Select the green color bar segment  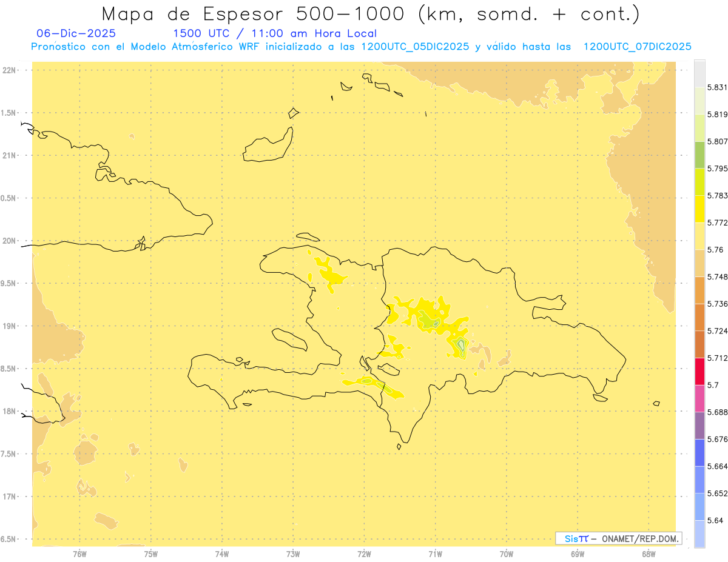tap(699, 155)
